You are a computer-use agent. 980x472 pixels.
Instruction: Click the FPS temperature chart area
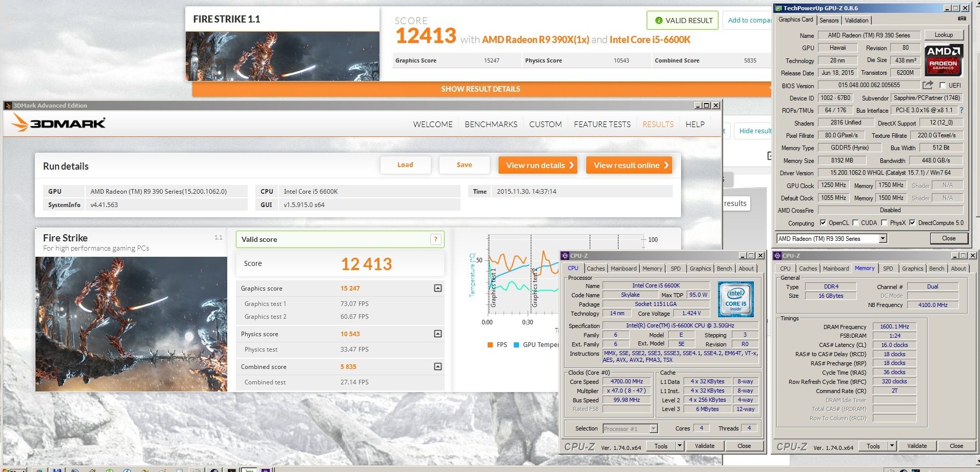(x=523, y=274)
